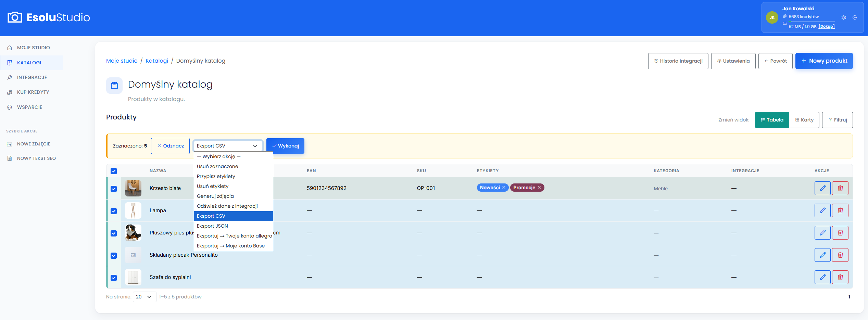Image resolution: width=868 pixels, height=320 pixels.
Task: Edit the Składany plecak Personalito product
Action: coord(822,255)
